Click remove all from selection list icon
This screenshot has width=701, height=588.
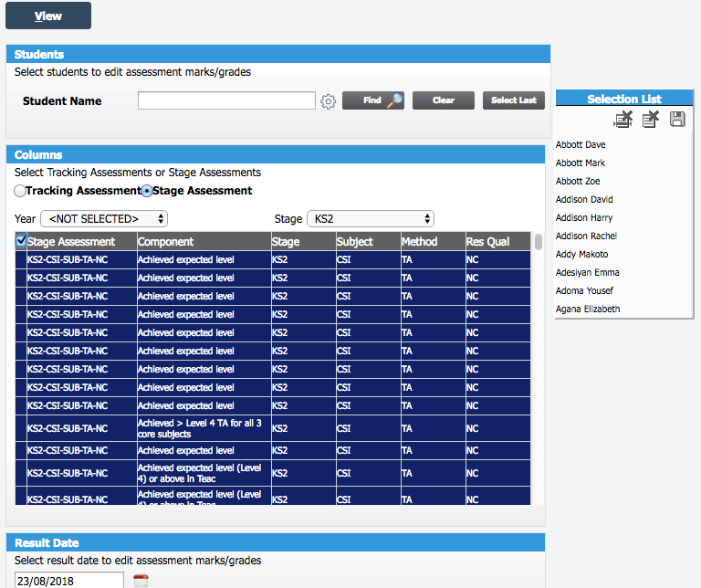pos(623,120)
